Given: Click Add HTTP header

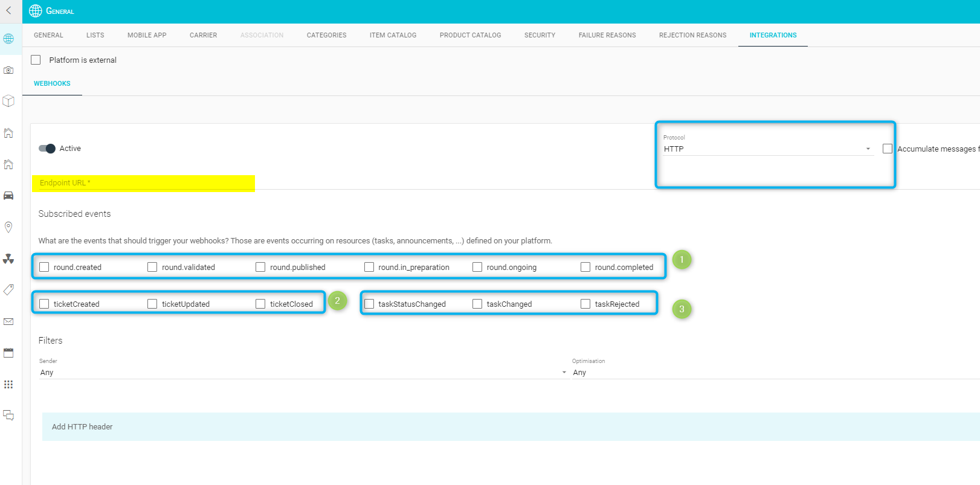Looking at the screenshot, I should [82, 427].
